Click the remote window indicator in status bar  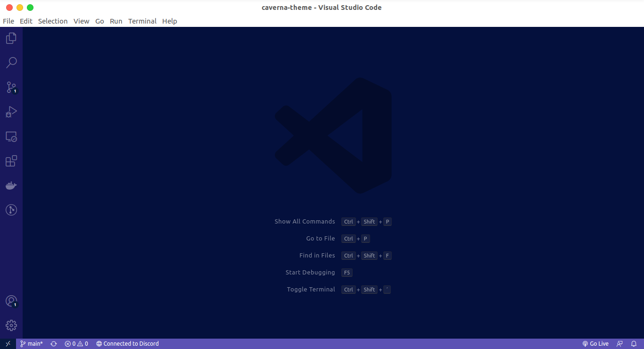(8, 344)
